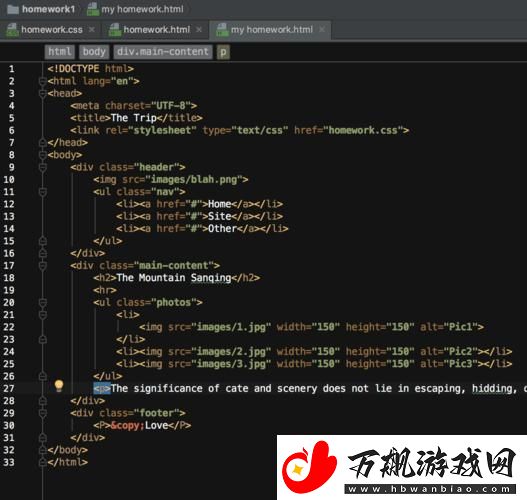Collapse the html tag fold on line 2
Viewport: 527px width, 500px height.
(x=43, y=81)
